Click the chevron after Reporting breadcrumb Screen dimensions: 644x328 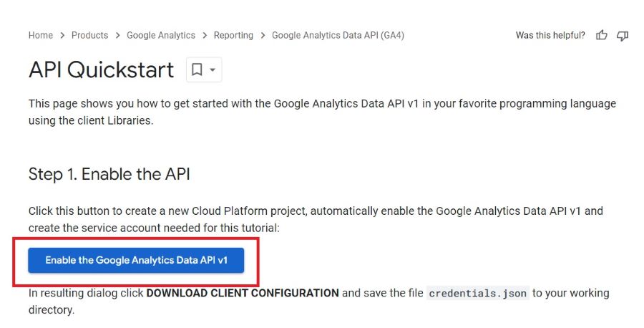263,36
